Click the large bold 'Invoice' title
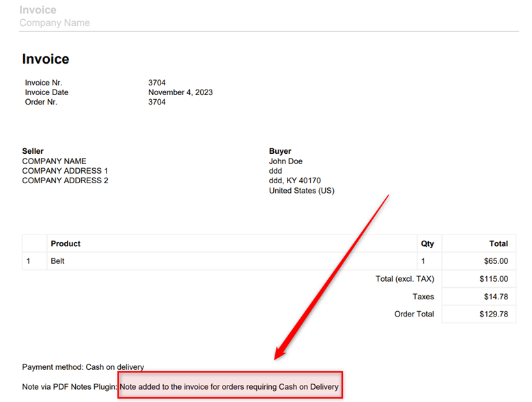Screen dimensions: 532x402 pyautogui.click(x=46, y=59)
